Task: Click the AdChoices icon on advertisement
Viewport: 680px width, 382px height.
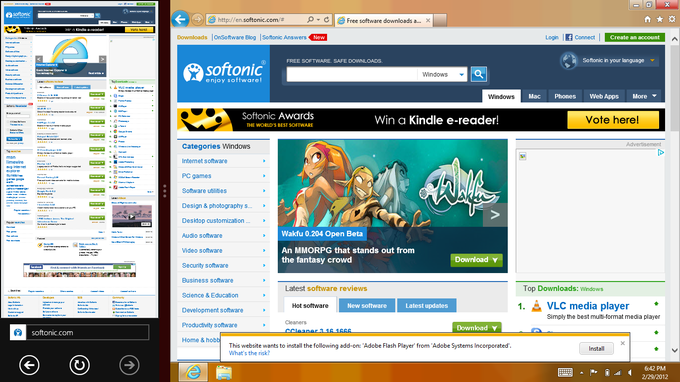Action: [660, 153]
